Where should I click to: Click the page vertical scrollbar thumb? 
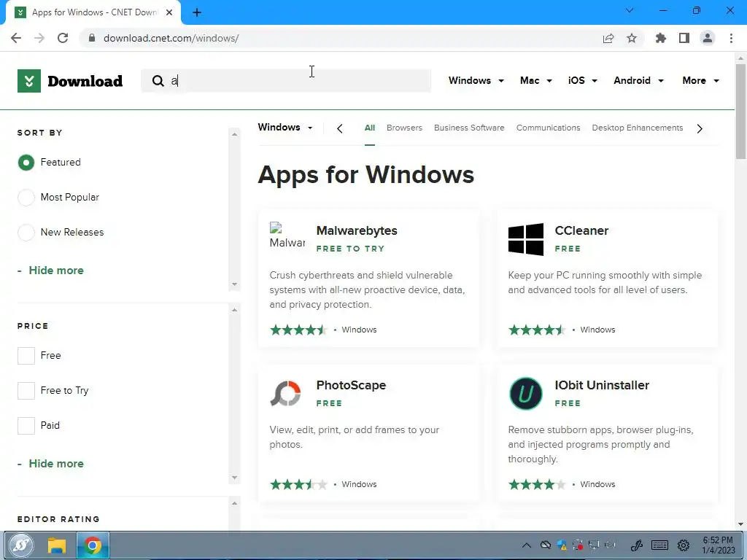pos(741,111)
